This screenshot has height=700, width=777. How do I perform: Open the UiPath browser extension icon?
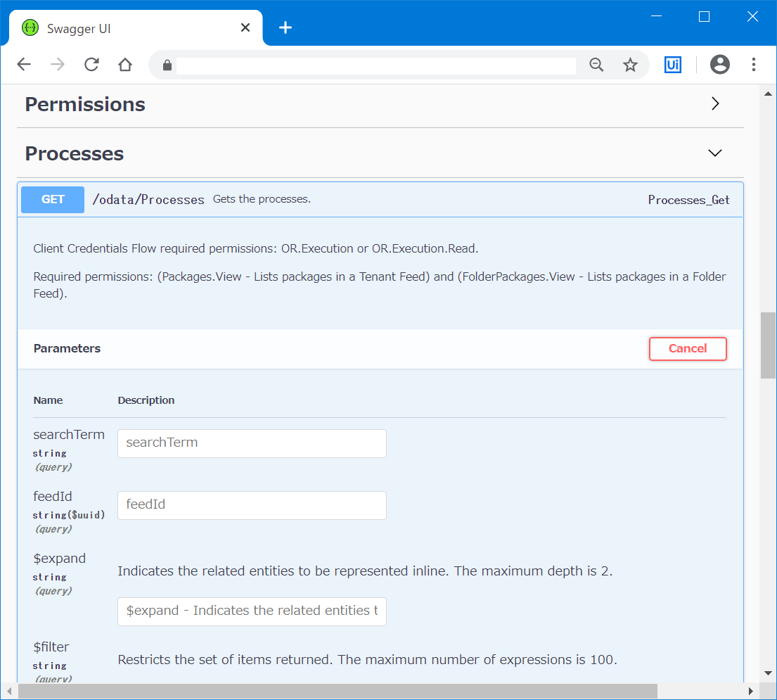click(672, 65)
